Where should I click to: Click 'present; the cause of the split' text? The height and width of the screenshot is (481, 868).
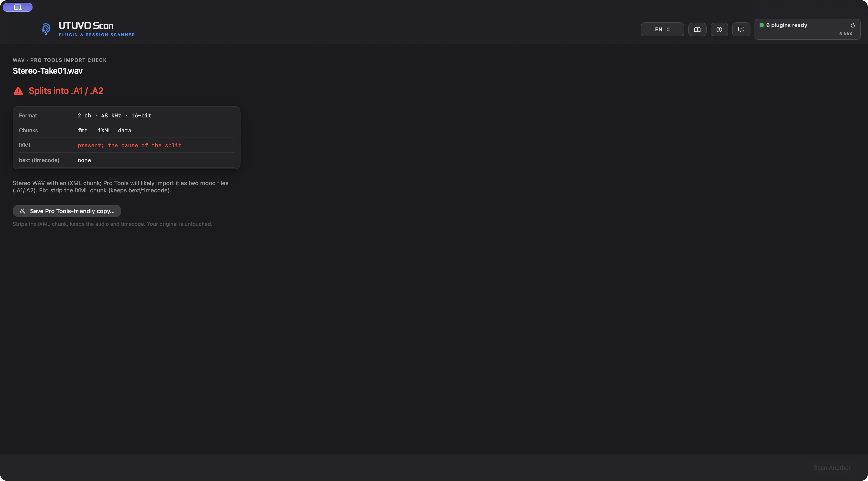pos(130,145)
